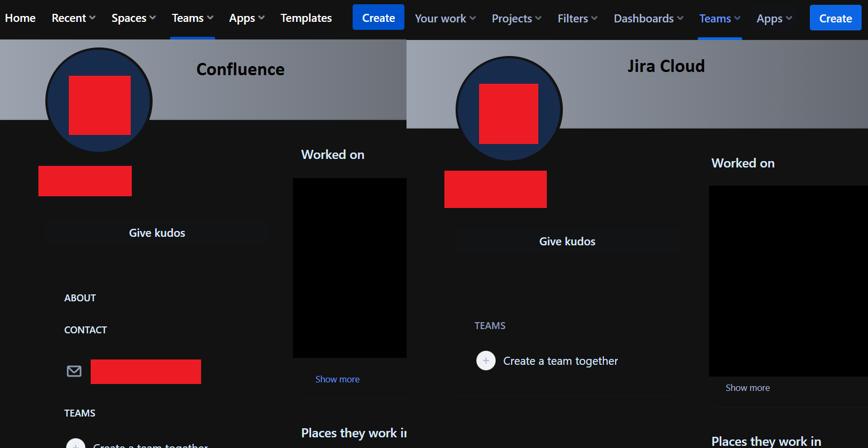Click the profile avatar on Confluence profile
Viewport: 868px width, 448px height.
[x=99, y=100]
